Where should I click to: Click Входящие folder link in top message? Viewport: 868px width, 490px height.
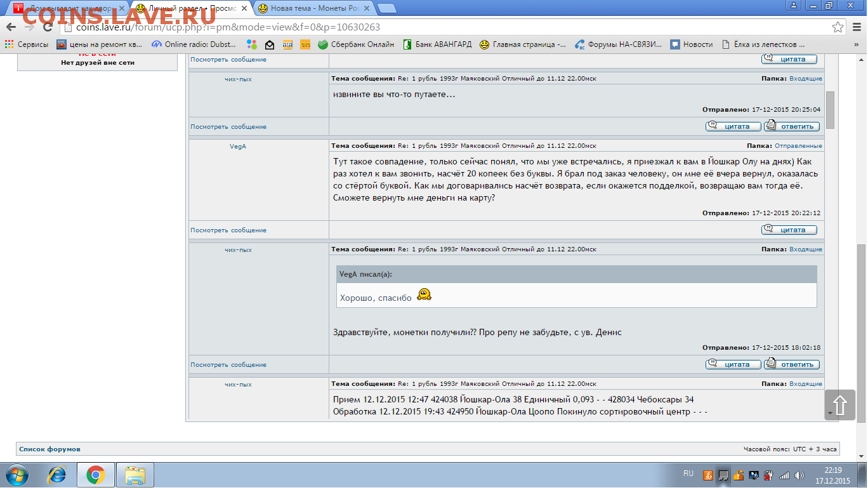(805, 79)
